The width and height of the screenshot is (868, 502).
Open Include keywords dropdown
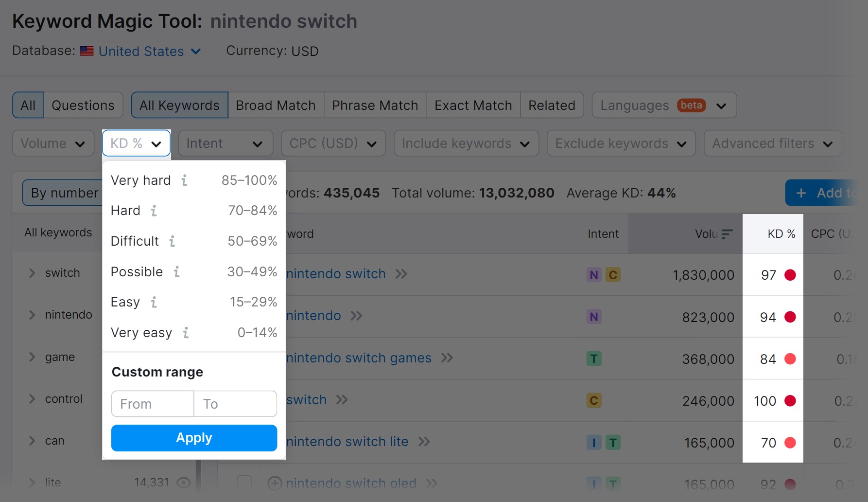pos(466,143)
